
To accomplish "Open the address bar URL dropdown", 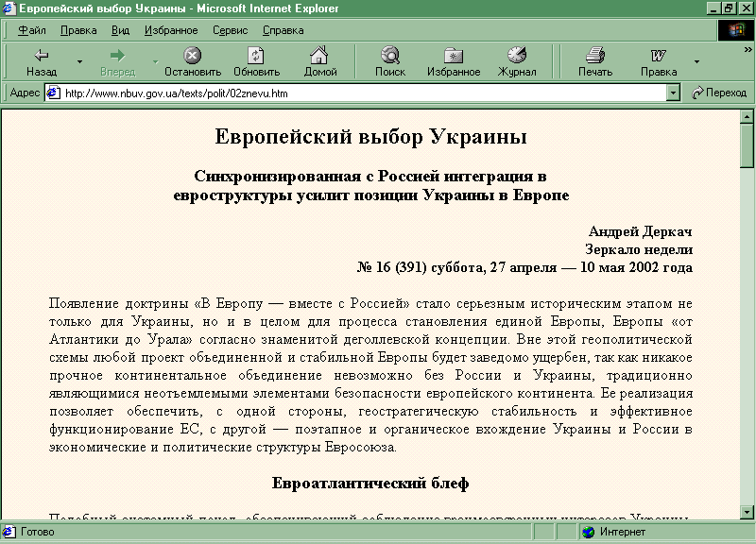I will tap(673, 93).
